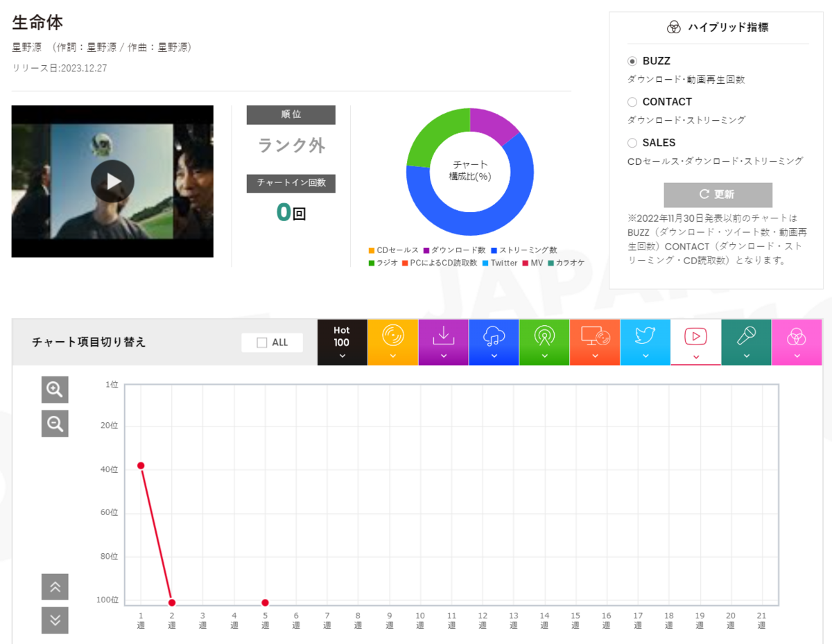Switch to the streaming cloud tab
This screenshot has height=644, width=832.
point(494,342)
